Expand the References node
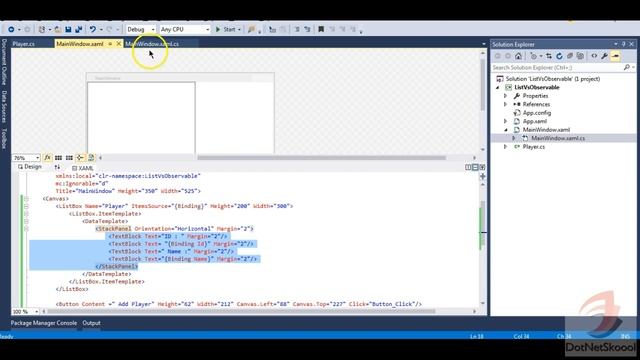This screenshot has height=360, width=640. pos(505,104)
